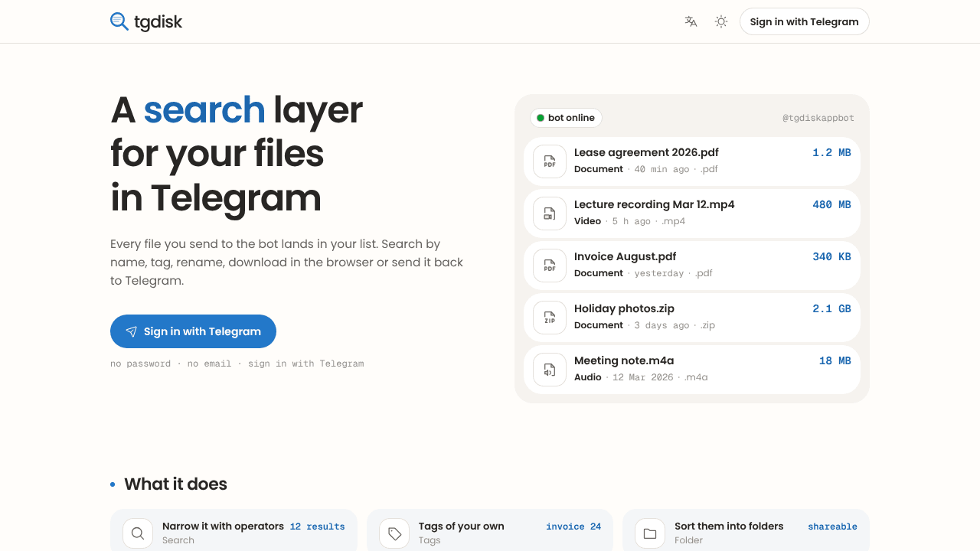
Task: Click the tgdisk magnifier logo icon
Action: pyautogui.click(x=119, y=21)
